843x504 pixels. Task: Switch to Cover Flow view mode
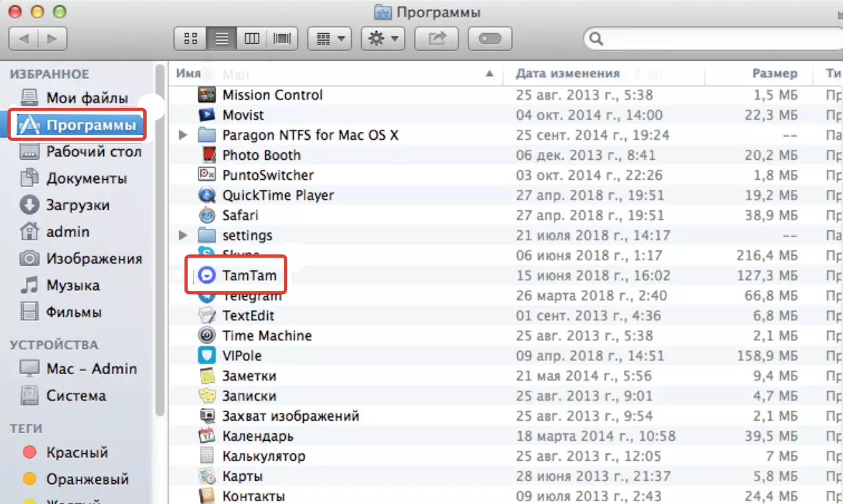283,39
